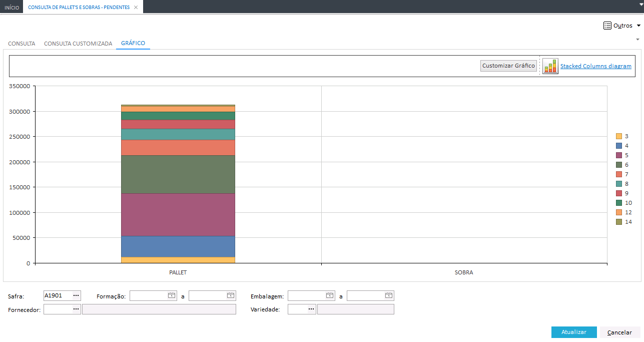Click the Customizar Gráfico button
This screenshot has width=644, height=342.
tap(508, 66)
